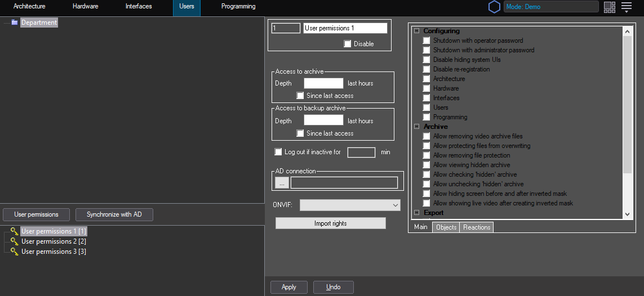Switch to the Hardware tab

pyautogui.click(x=85, y=7)
